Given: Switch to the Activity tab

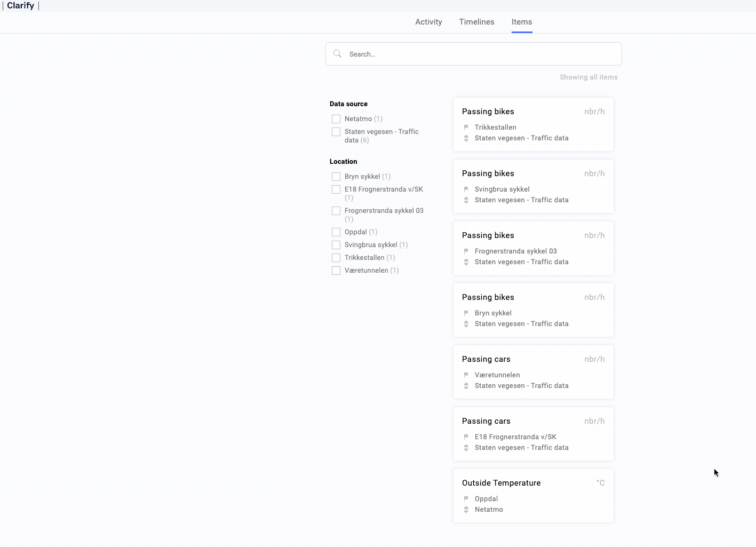Looking at the screenshot, I should (428, 22).
